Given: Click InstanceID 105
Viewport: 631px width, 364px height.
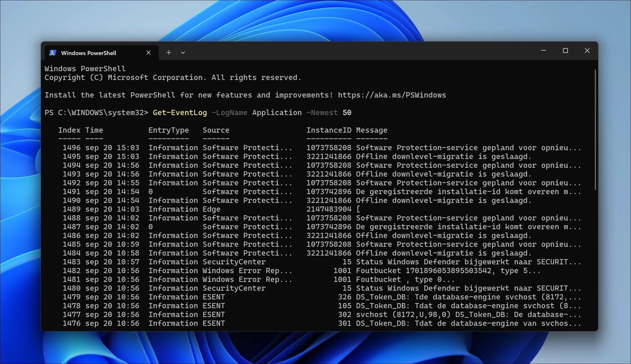Looking at the screenshot, I should tap(344, 306).
